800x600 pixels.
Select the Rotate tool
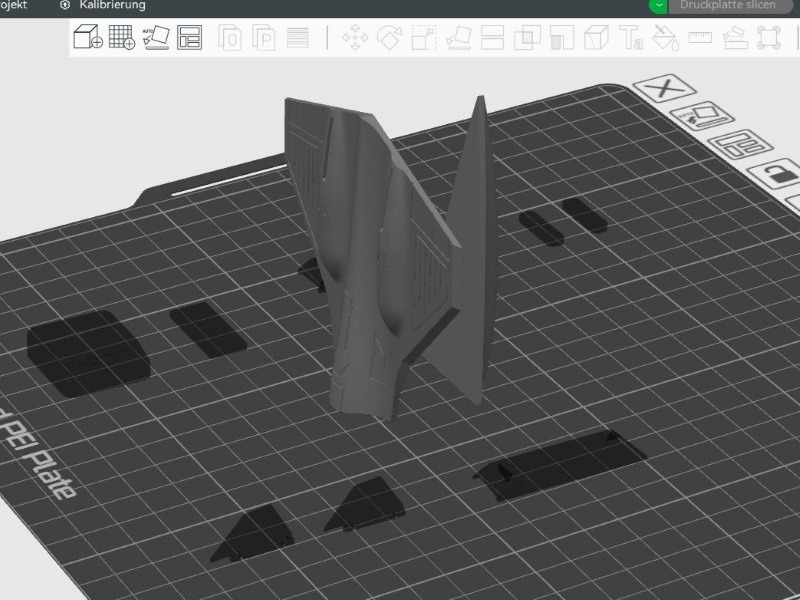coord(389,38)
